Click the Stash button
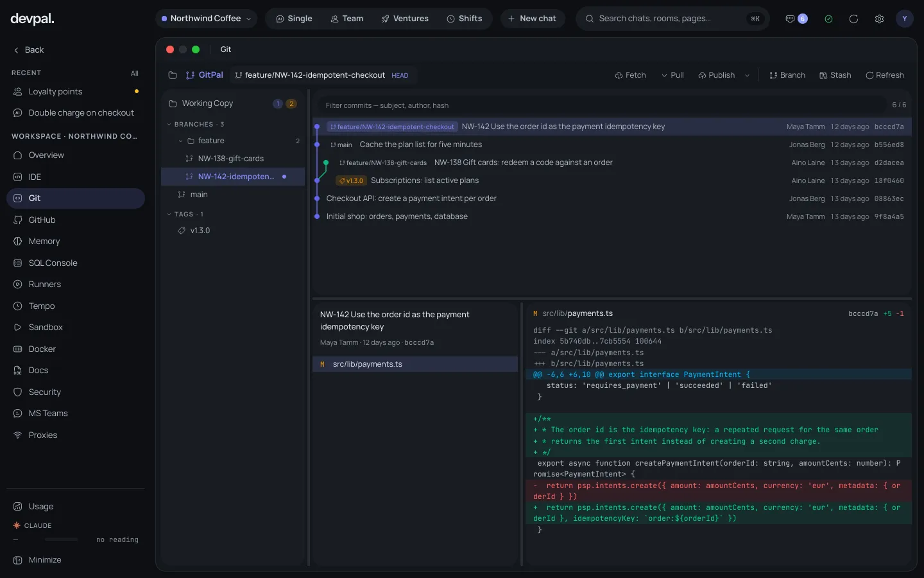The width and height of the screenshot is (924, 578). 835,75
